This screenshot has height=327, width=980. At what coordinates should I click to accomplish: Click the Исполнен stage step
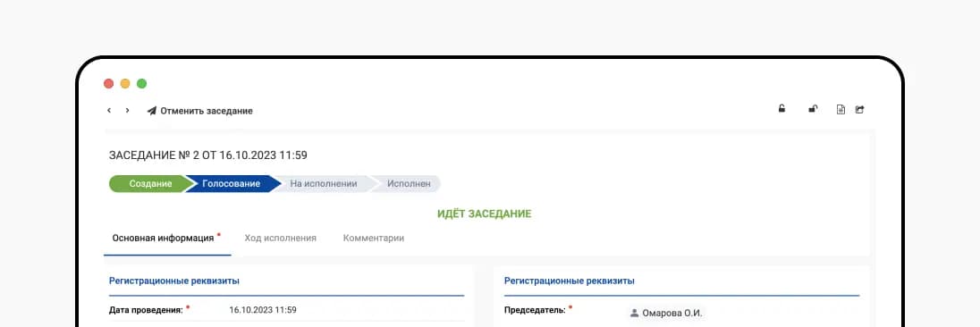coord(408,183)
